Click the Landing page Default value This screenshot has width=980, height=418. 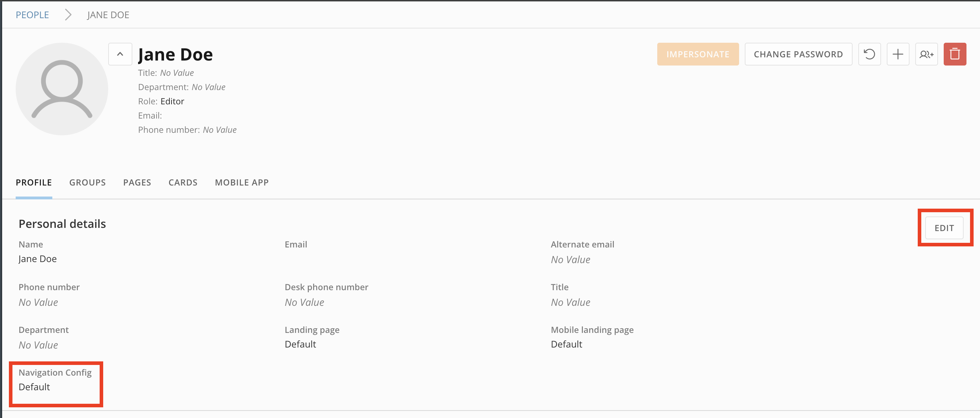tap(300, 344)
